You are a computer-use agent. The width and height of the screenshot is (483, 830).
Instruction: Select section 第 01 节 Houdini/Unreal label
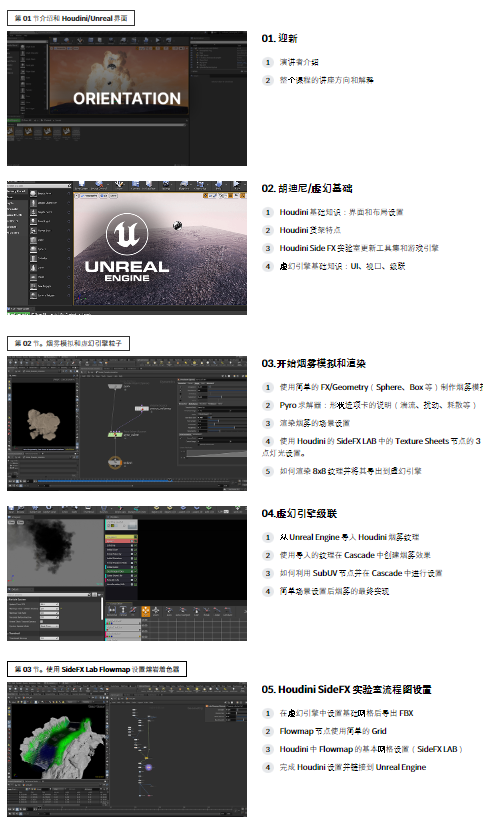pos(71,18)
